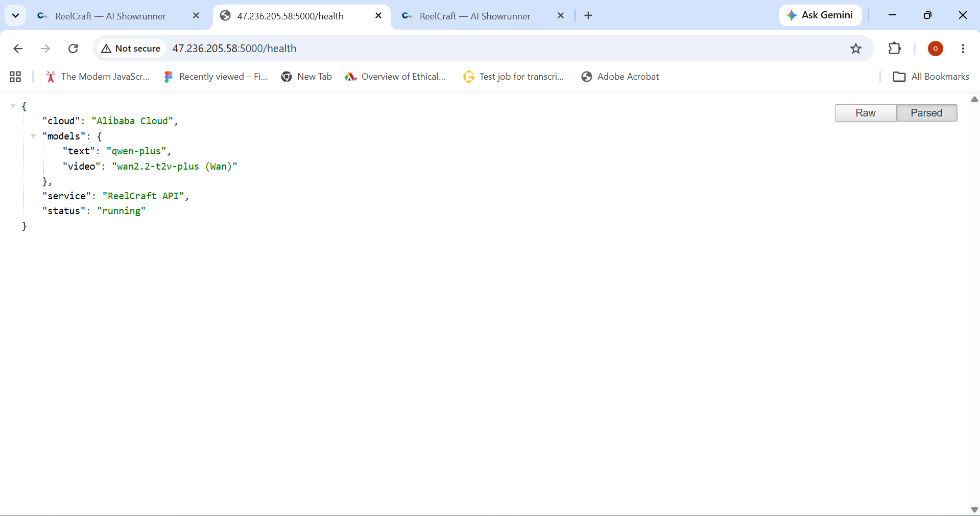Click the scrollbar up arrow
The height and width of the screenshot is (516, 980).
tap(974, 99)
